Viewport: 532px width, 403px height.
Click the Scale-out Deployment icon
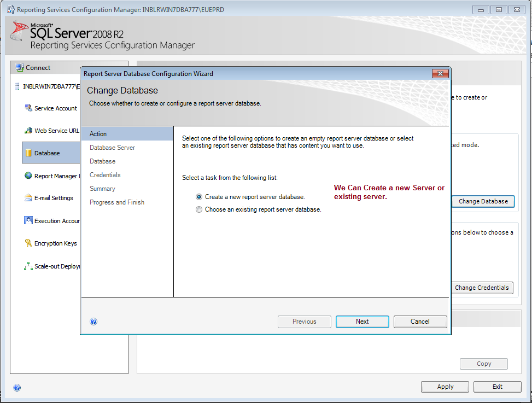tap(28, 266)
